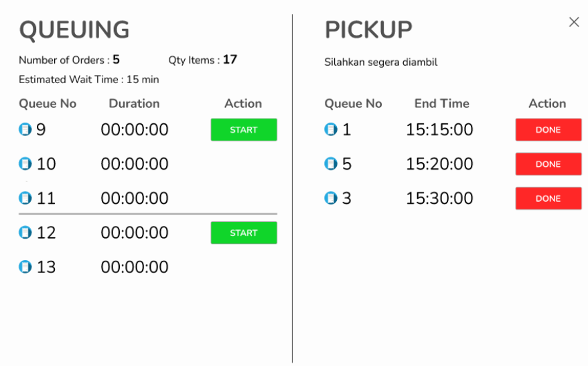Viewport: 588px width, 366px height.
Task: Mark pickup queue 5 as DONE
Action: (548, 164)
